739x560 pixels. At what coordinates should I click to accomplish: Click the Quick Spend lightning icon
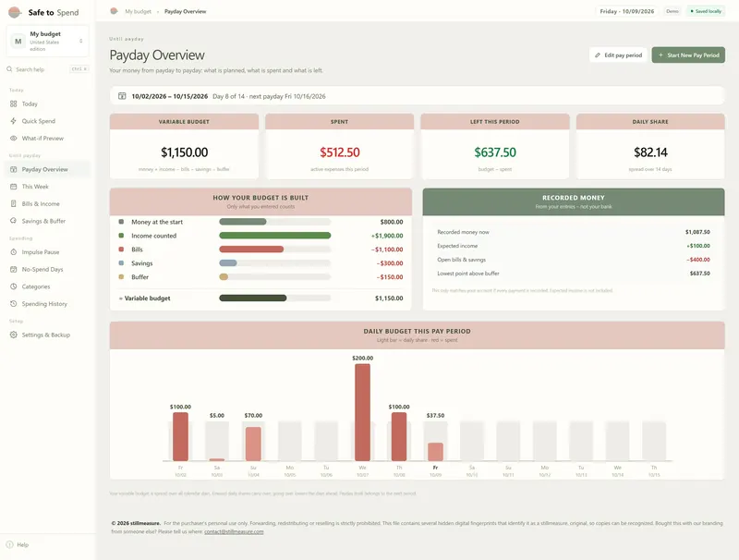(13, 121)
